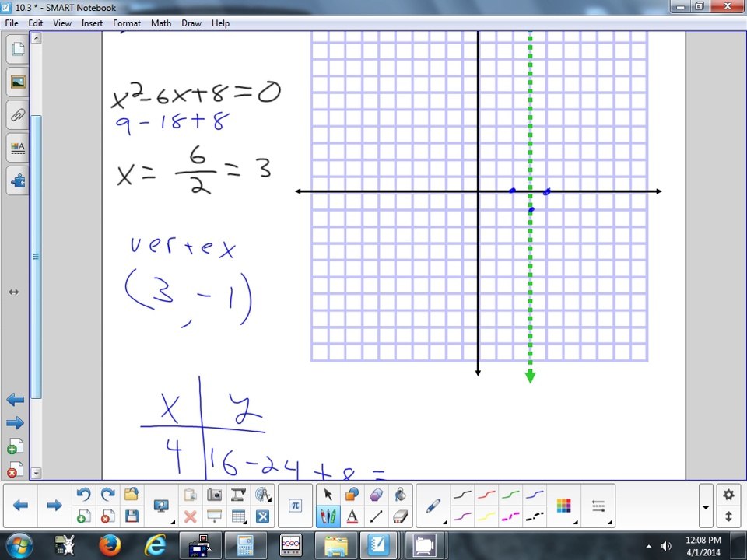Open the Math menu
Image resolution: width=747 pixels, height=560 pixels.
tap(161, 23)
